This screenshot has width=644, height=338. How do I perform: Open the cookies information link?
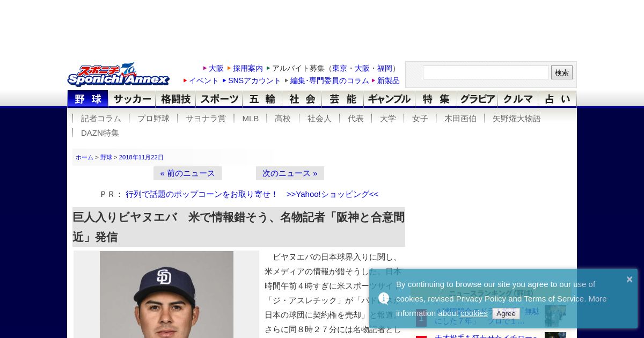pyautogui.click(x=474, y=313)
